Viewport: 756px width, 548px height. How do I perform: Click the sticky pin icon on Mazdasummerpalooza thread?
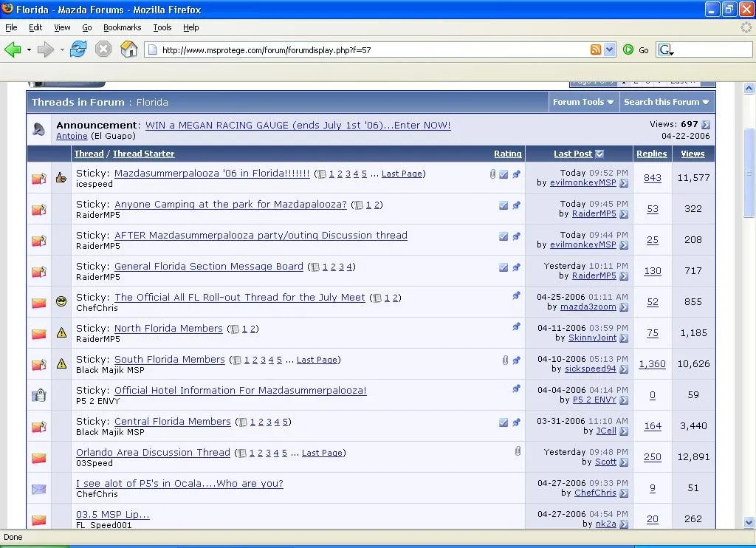(516, 173)
